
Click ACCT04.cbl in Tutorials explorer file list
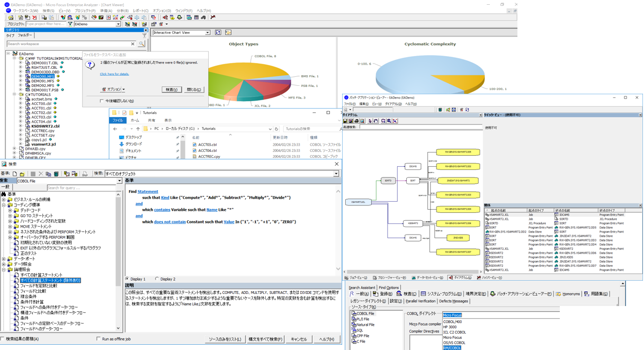click(207, 150)
